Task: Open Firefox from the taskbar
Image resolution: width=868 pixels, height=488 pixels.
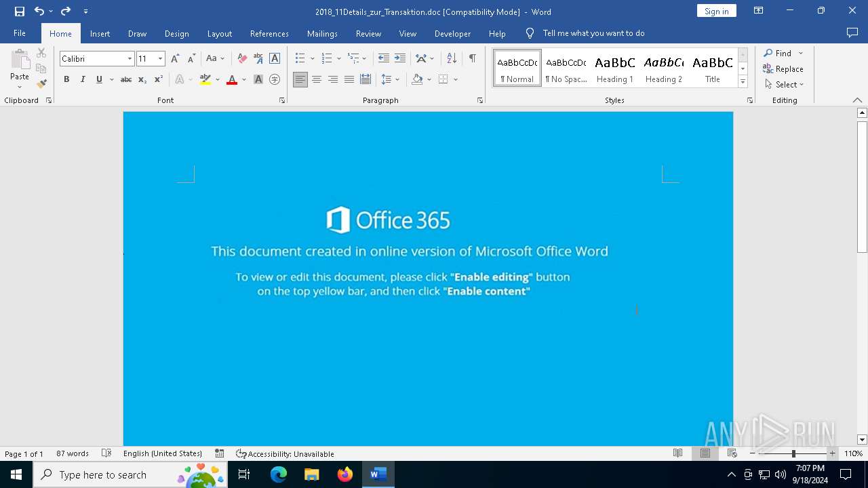Action: click(x=345, y=474)
